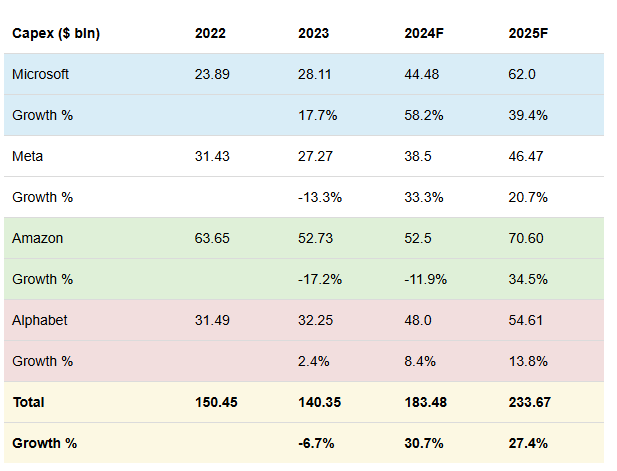Select the Meta row label
Viewport: 617px width, 471px height.
28,156
